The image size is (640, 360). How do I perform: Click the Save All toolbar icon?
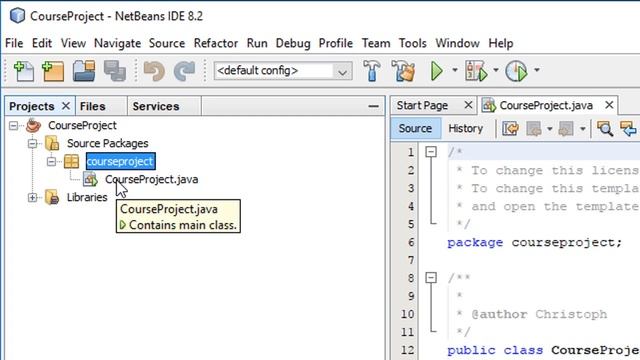point(115,71)
